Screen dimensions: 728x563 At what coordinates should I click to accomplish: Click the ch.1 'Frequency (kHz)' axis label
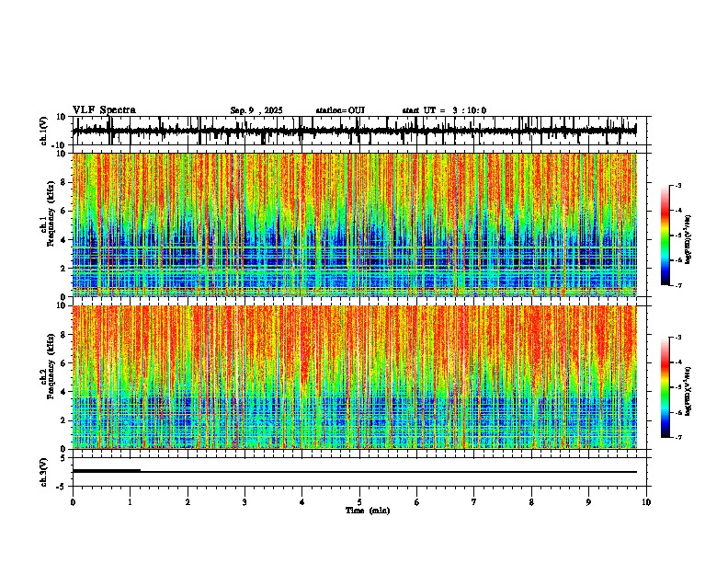[51, 213]
